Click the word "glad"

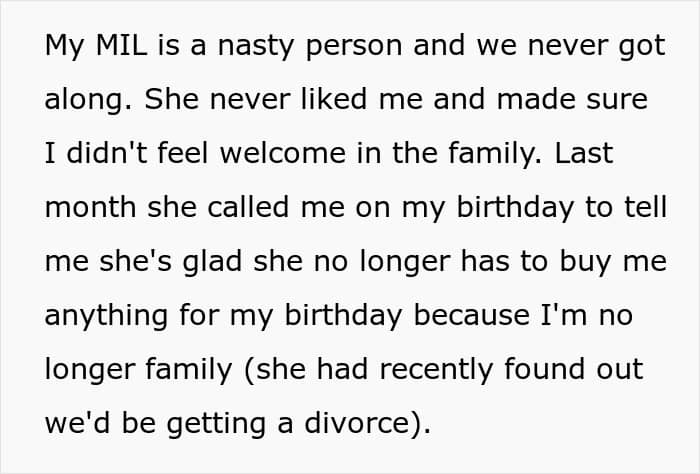[212, 262]
